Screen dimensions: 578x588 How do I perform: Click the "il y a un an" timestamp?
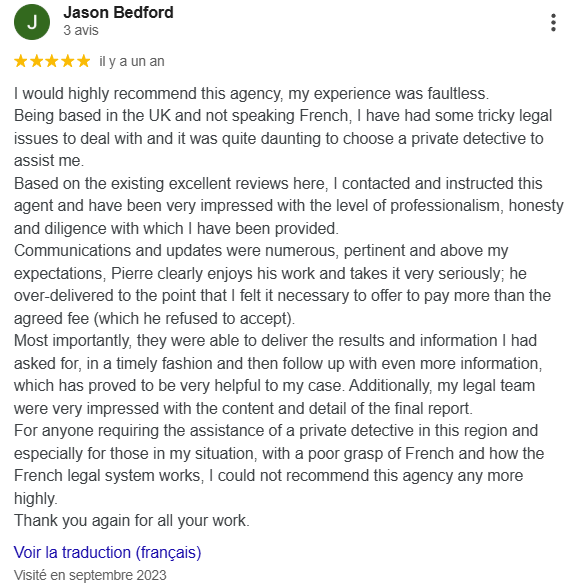pyautogui.click(x=132, y=61)
